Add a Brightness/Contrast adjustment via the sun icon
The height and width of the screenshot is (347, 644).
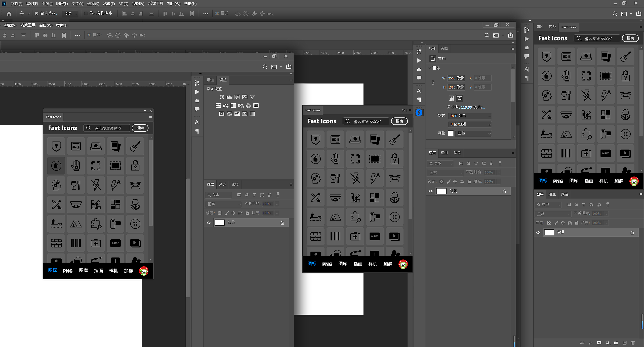point(222,97)
